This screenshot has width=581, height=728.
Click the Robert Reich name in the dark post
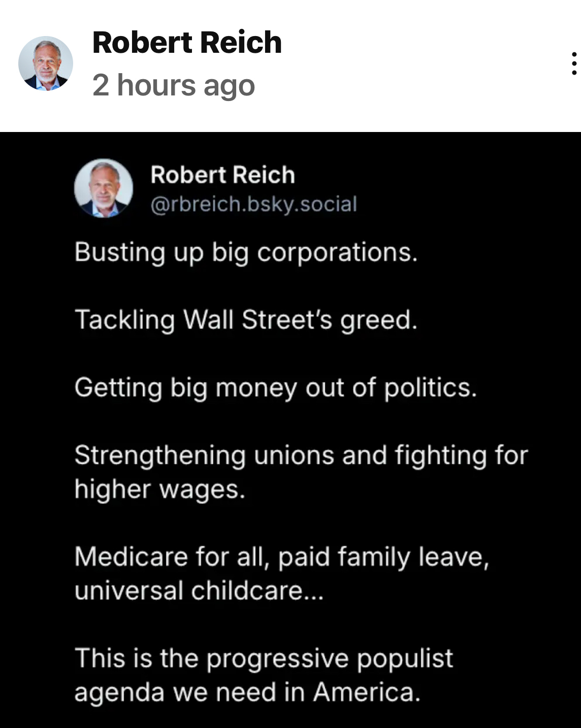pos(222,175)
